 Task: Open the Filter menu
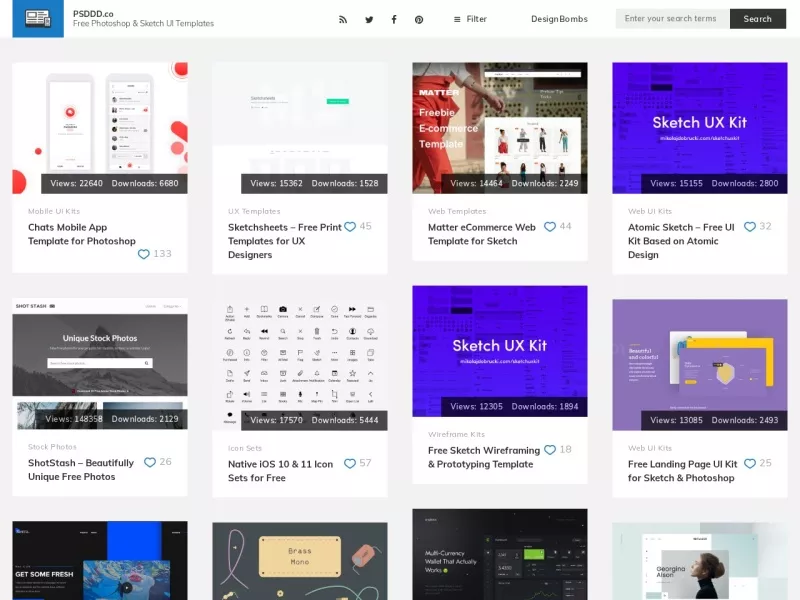pos(470,19)
